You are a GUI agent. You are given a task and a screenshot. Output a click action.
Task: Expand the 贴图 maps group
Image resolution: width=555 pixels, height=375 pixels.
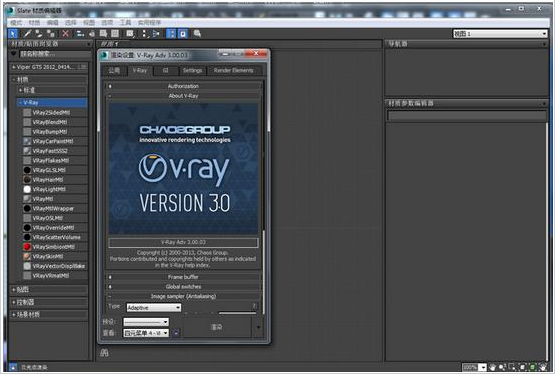pos(49,290)
